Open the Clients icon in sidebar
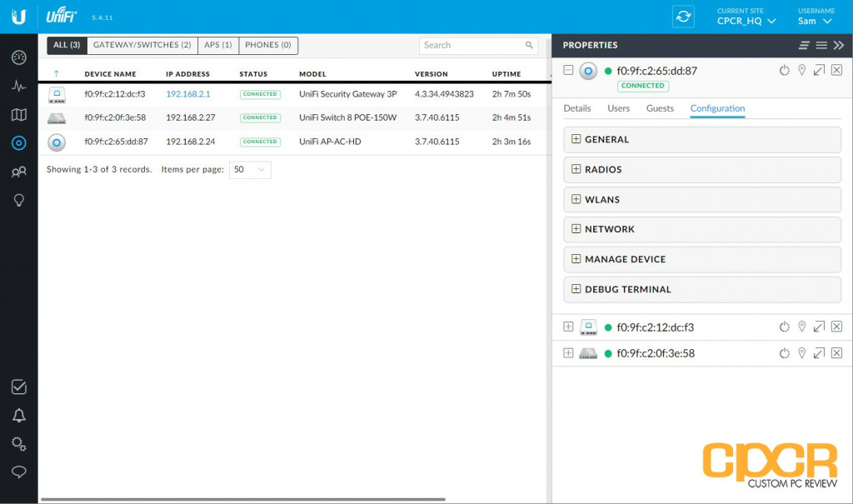 (x=18, y=172)
